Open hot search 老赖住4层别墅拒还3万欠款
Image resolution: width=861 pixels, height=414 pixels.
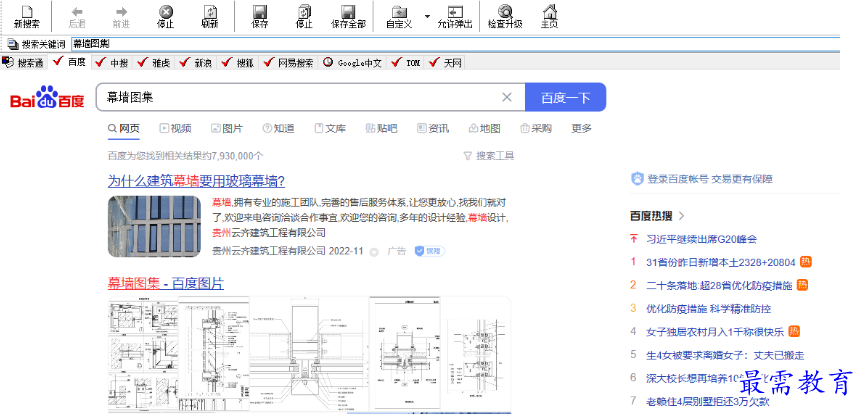(x=708, y=401)
